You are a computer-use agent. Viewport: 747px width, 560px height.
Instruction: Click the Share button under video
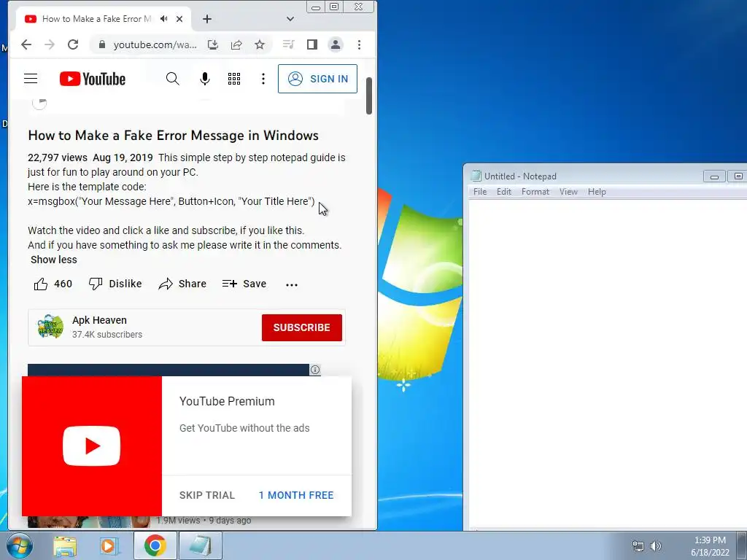pos(182,284)
